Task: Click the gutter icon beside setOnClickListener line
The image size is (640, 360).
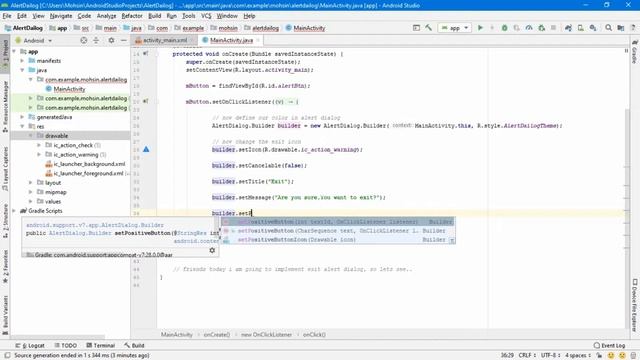Action: click(x=146, y=101)
